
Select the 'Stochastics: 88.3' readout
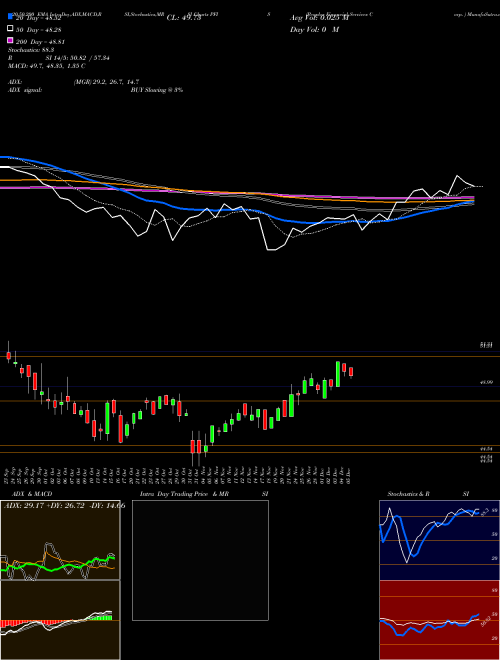coord(30,50)
